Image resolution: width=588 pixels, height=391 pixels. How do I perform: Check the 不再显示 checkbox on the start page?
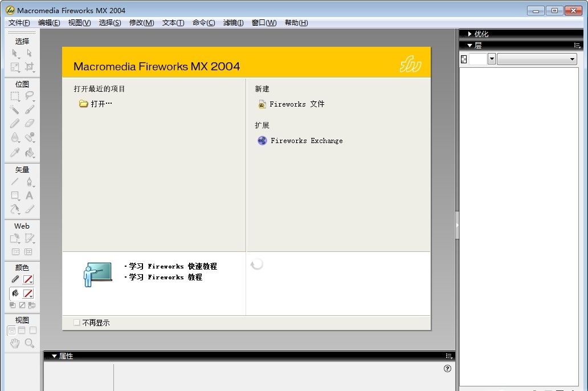76,322
